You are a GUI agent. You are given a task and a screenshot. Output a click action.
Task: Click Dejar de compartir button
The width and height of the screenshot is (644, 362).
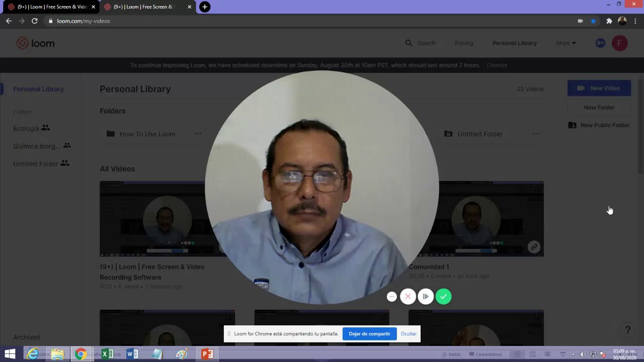[x=369, y=334]
